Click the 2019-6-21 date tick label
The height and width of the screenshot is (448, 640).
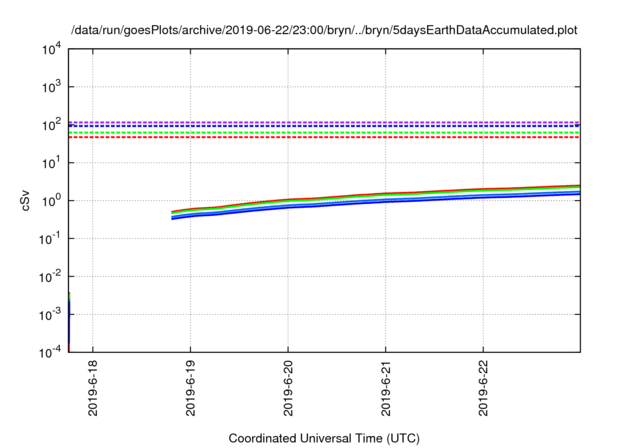[x=385, y=388]
